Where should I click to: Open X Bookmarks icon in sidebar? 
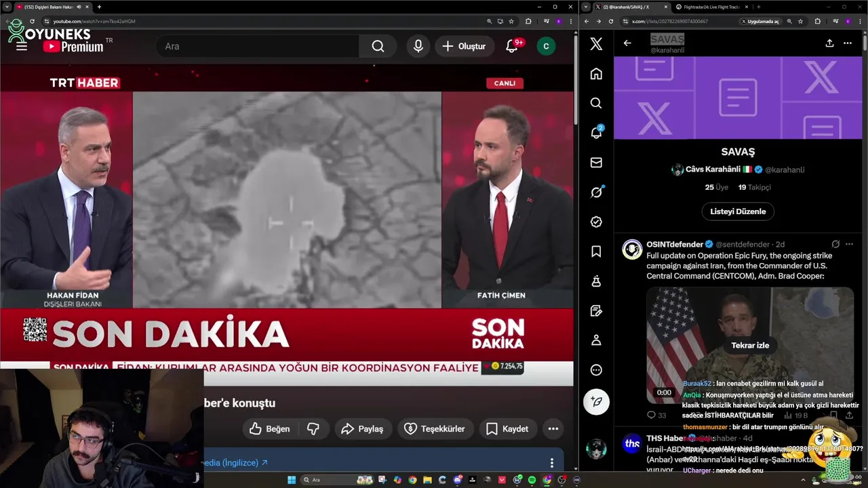596,251
